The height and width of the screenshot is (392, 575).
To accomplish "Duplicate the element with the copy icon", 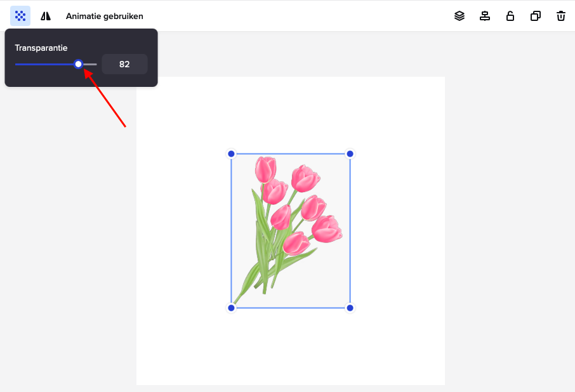I will (536, 16).
